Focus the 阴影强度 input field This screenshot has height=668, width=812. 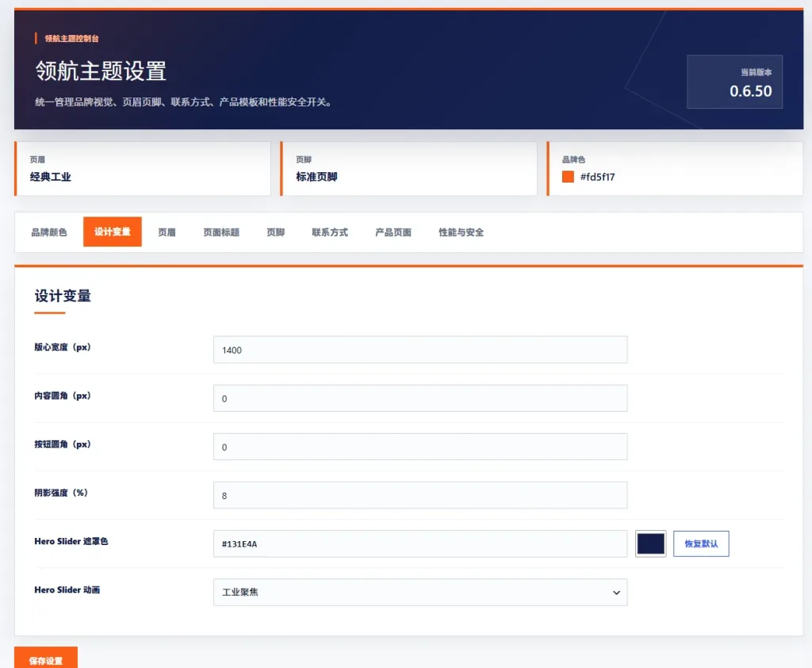pos(420,495)
